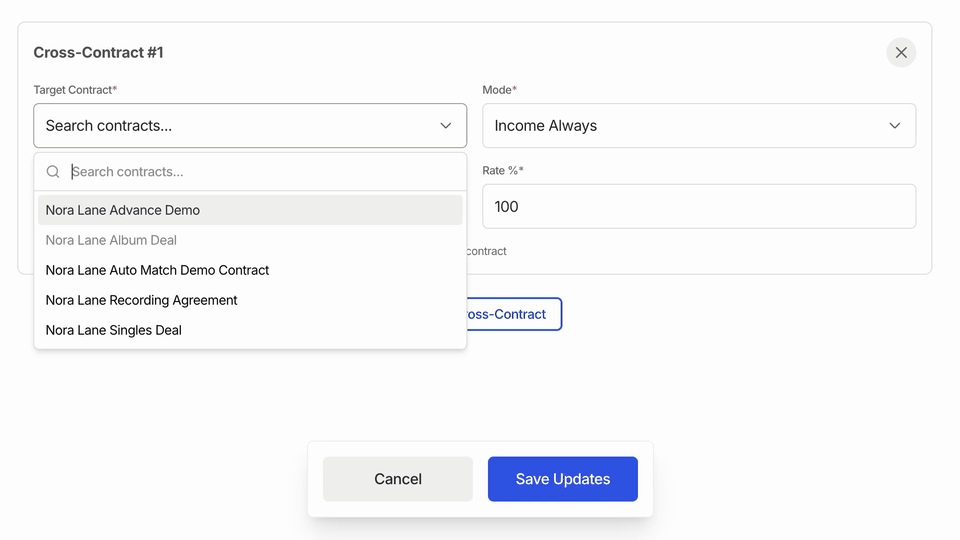Click the Target Contract label
The width and height of the screenshot is (960, 540).
tap(75, 90)
